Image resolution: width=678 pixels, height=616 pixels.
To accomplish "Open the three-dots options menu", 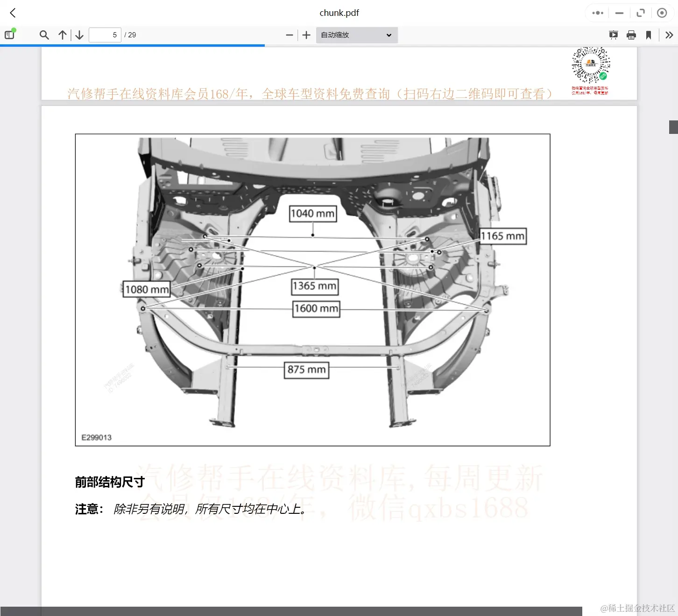I will (x=597, y=13).
